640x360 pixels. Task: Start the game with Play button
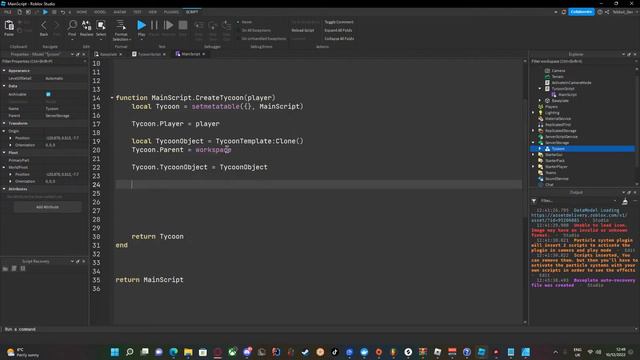(141, 25)
